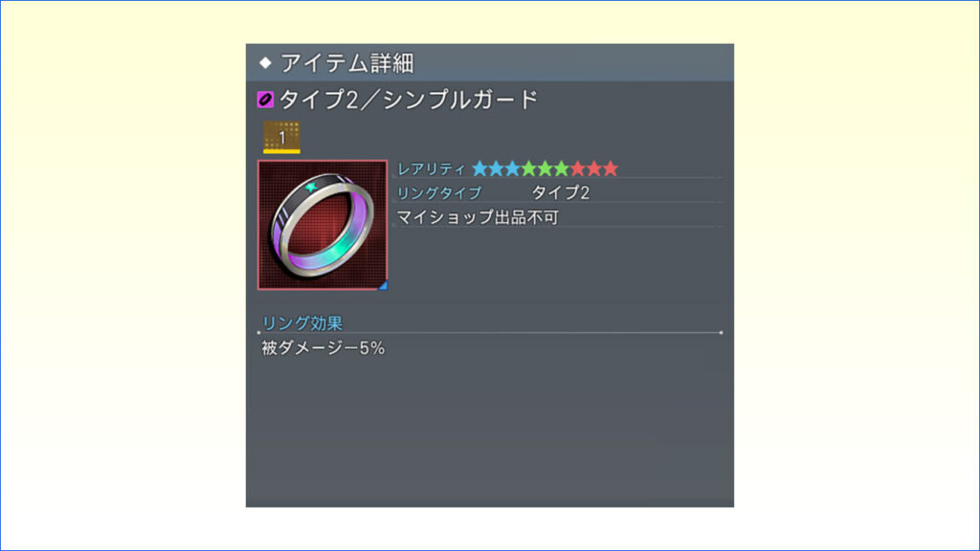Click the 被ダメージ-5% effect text

point(323,348)
